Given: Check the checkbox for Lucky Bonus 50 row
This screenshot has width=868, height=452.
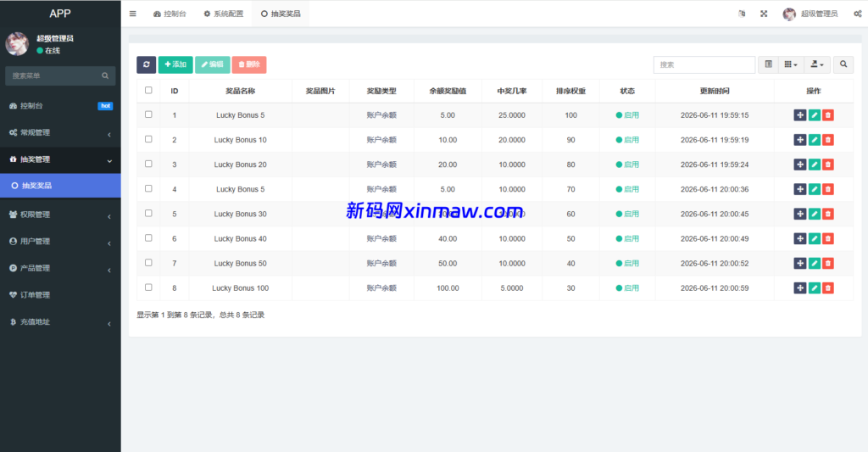Looking at the screenshot, I should coord(148,263).
